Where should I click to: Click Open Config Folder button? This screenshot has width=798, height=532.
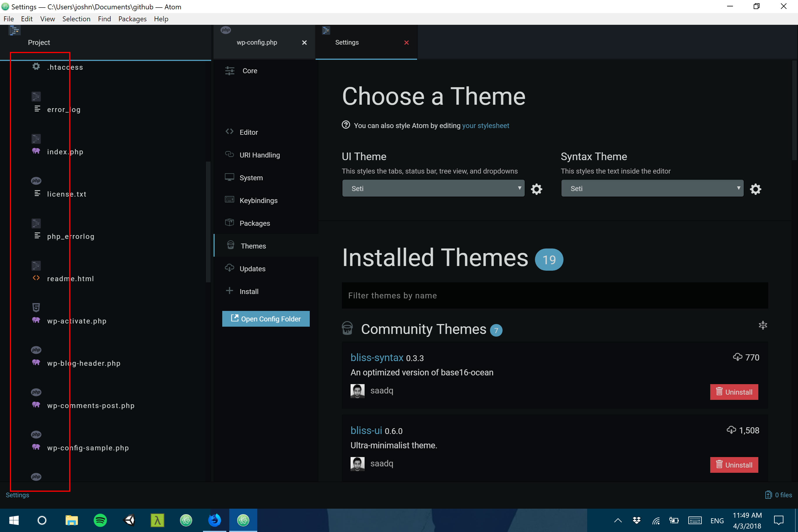[x=266, y=319]
